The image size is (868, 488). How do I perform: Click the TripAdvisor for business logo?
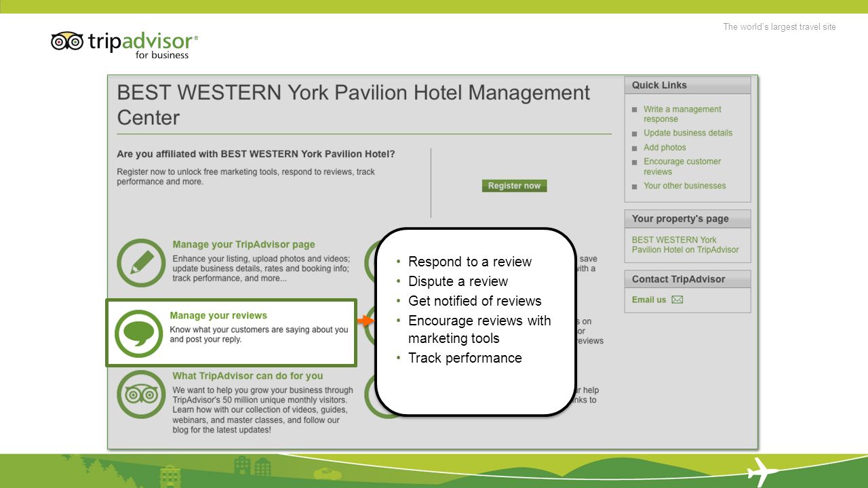tap(125, 45)
